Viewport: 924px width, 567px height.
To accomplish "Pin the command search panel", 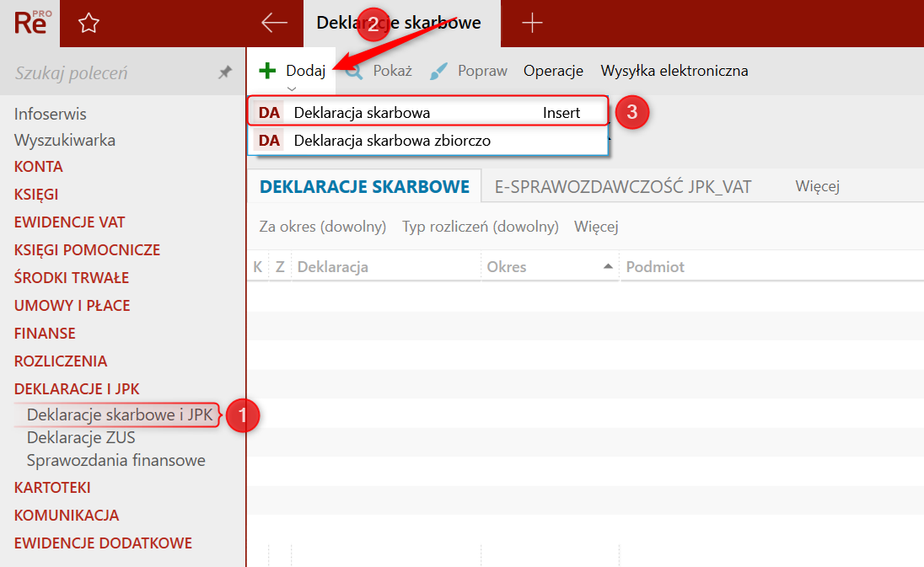I will (x=225, y=72).
